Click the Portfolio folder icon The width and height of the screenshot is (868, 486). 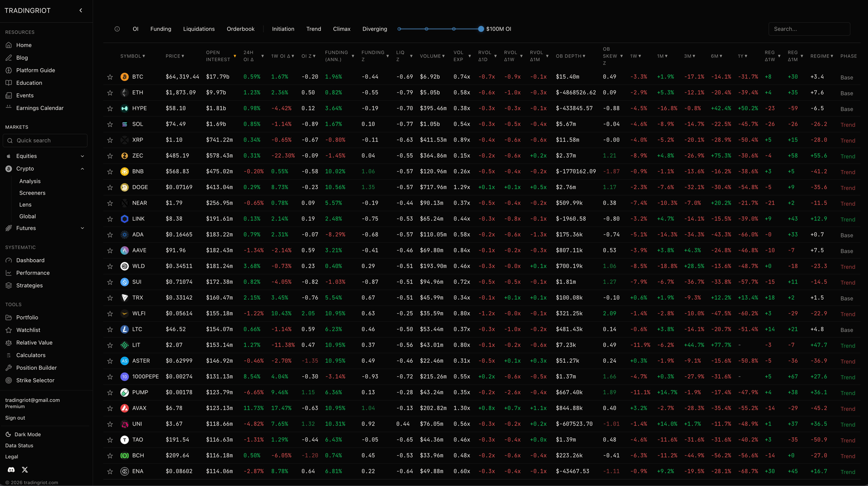click(9, 317)
